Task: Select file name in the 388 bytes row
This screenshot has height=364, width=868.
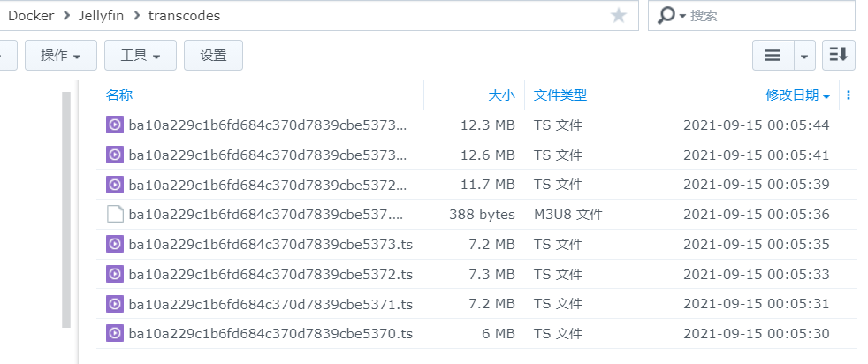Action: (x=267, y=214)
